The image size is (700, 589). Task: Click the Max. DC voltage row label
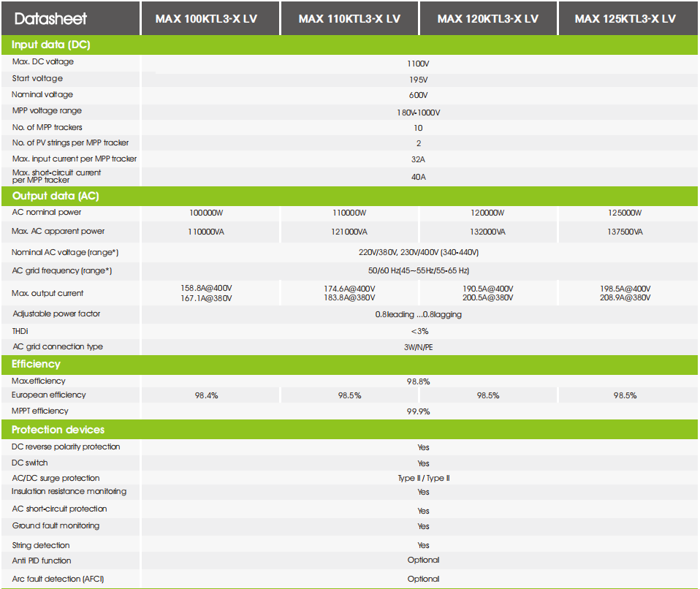43,61
